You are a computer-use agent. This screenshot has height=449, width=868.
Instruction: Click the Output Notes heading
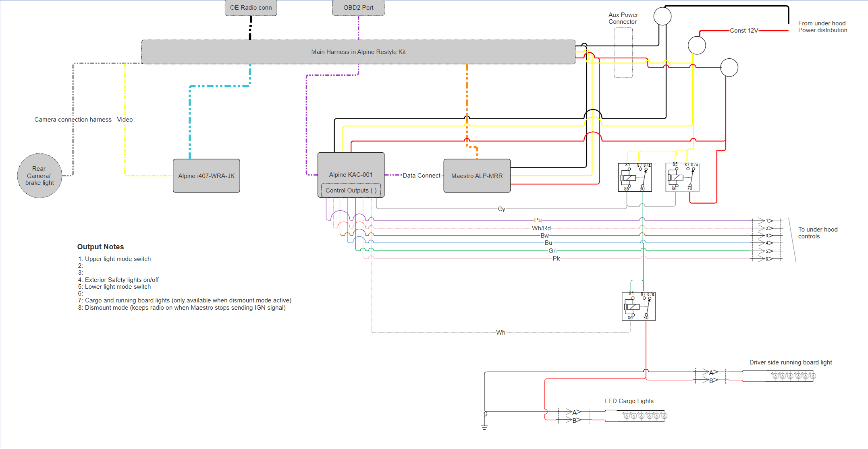tap(100, 247)
